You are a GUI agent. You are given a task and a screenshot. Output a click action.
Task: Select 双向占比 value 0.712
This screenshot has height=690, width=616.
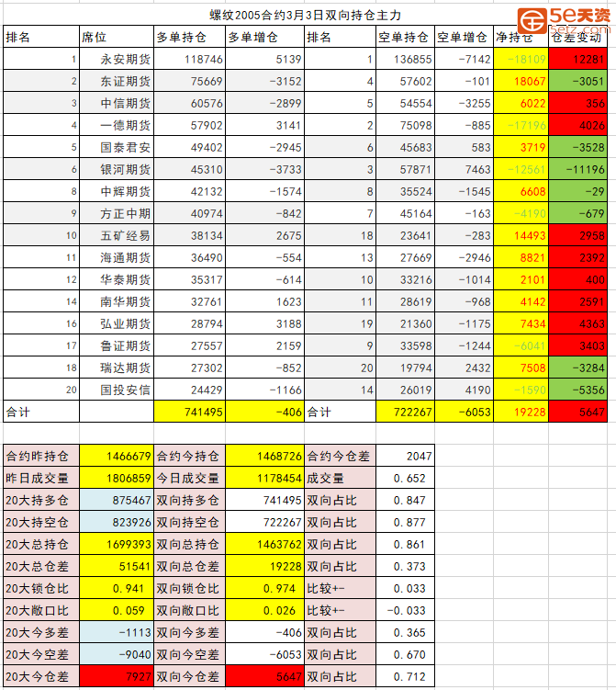[x=405, y=676]
